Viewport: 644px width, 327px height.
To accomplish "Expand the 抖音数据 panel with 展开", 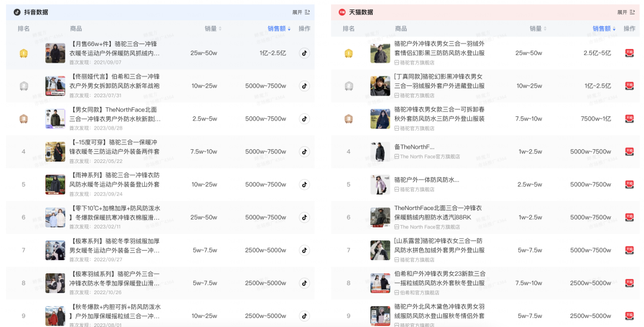I will 301,13.
